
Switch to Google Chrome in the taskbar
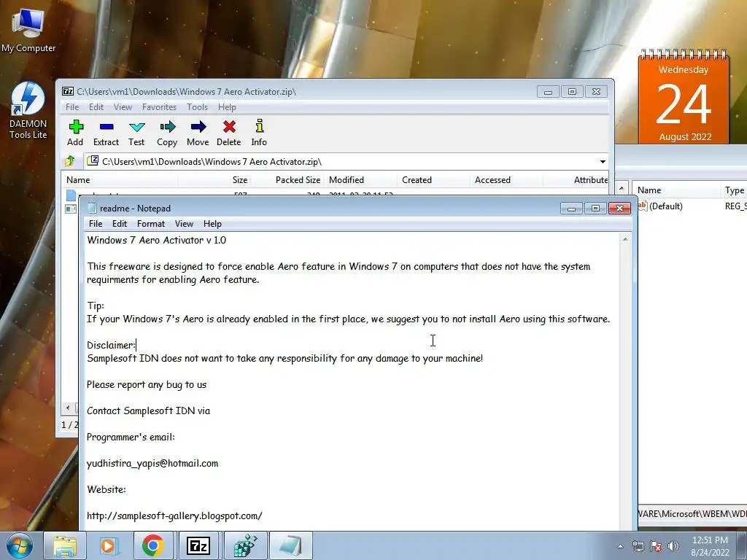(x=153, y=545)
